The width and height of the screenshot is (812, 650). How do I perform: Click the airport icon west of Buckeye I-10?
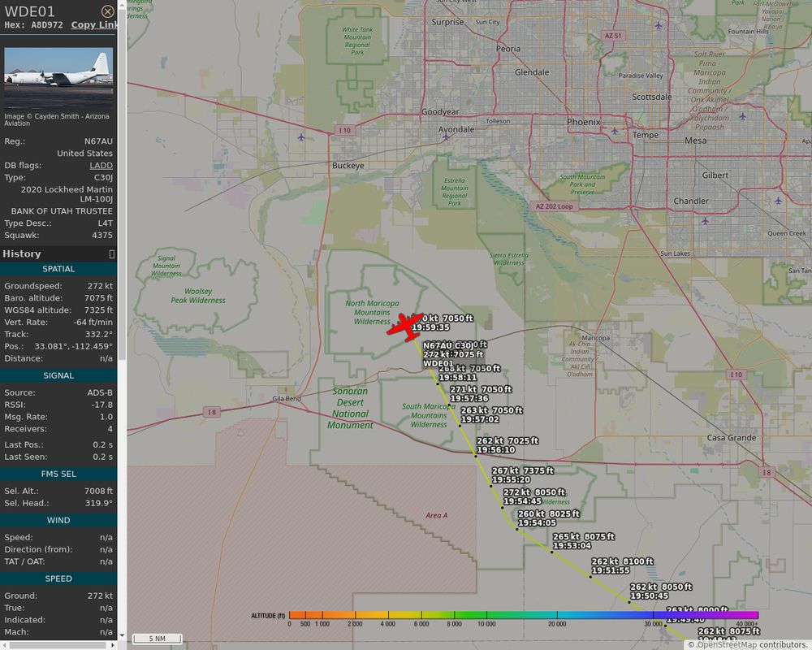[301, 137]
